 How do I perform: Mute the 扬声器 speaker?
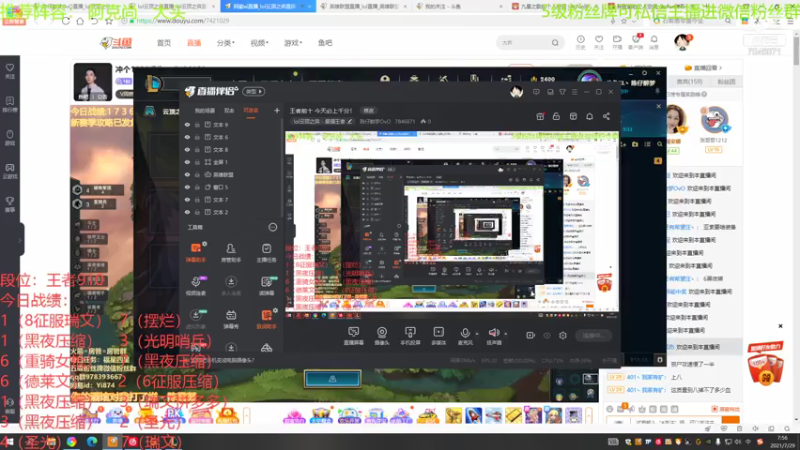[493, 336]
